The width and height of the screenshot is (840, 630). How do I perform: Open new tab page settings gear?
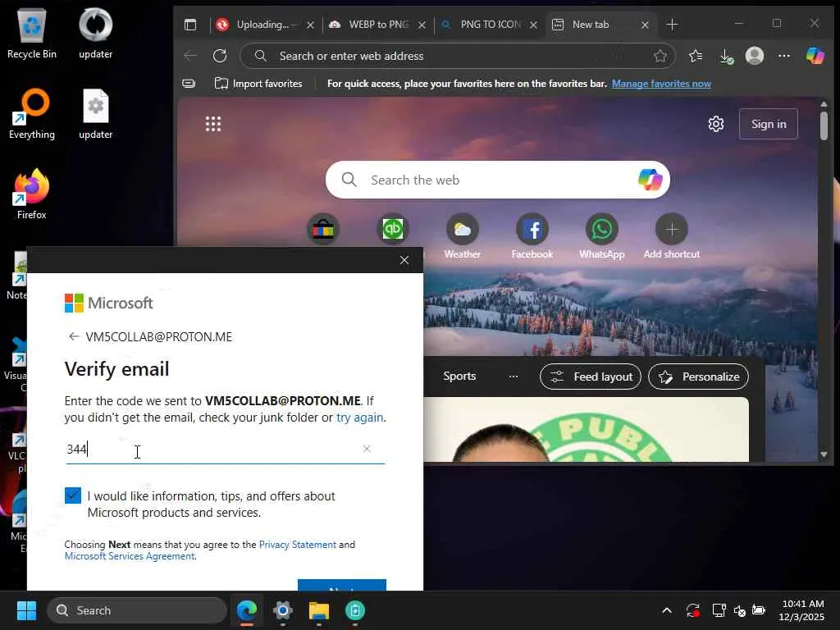[715, 124]
